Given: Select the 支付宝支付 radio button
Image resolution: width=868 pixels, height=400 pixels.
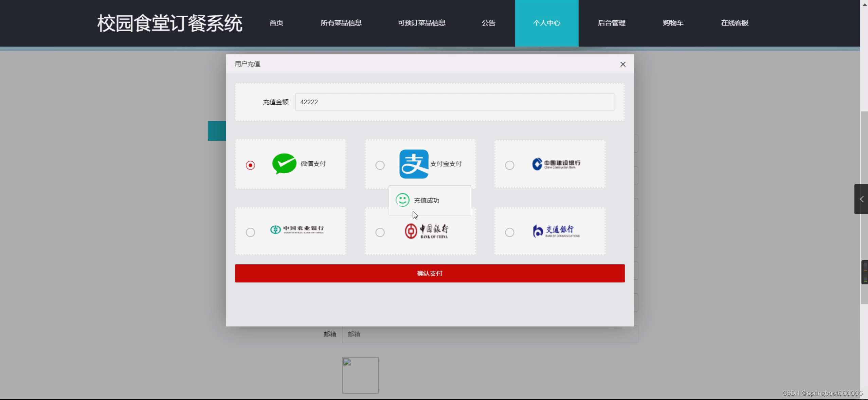Looking at the screenshot, I should (380, 165).
